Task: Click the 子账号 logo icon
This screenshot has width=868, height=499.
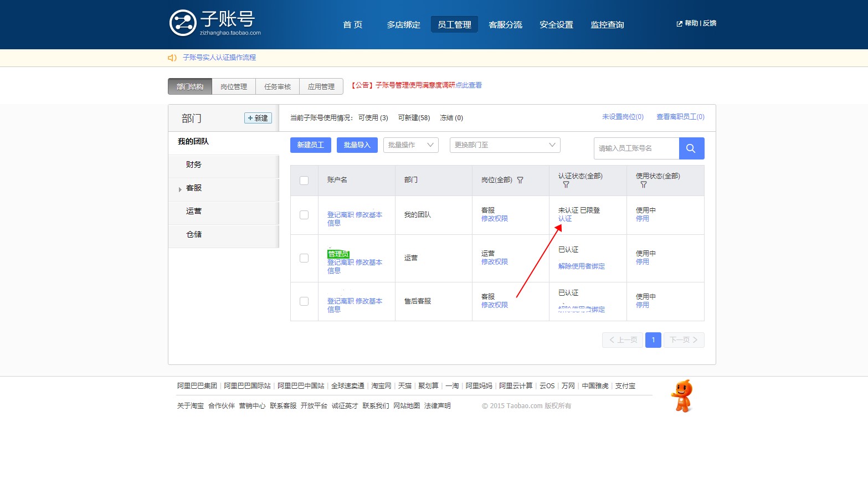Action: (x=182, y=23)
